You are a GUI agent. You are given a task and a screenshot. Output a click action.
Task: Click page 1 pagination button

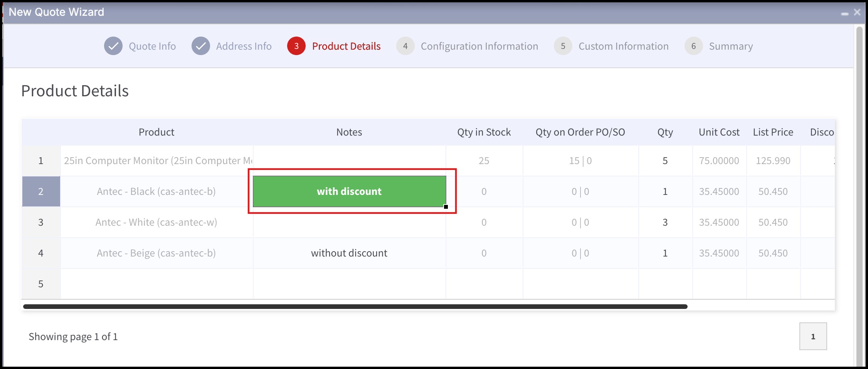click(x=813, y=336)
